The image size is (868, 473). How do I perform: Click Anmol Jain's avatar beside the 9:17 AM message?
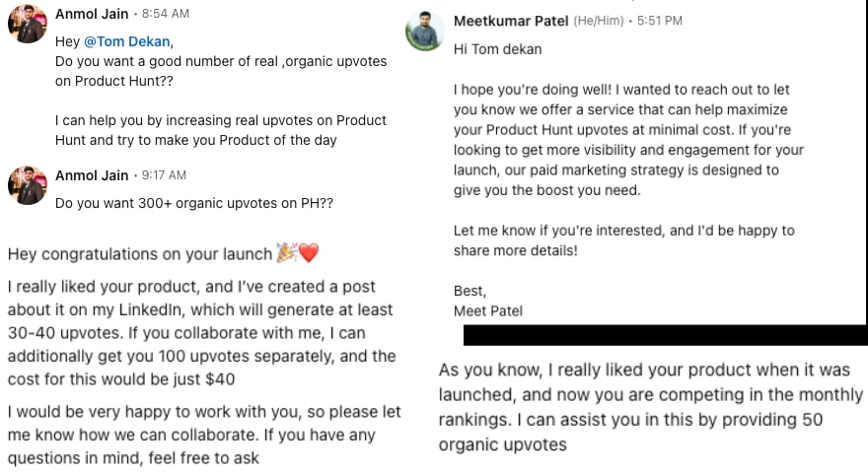coord(28,184)
